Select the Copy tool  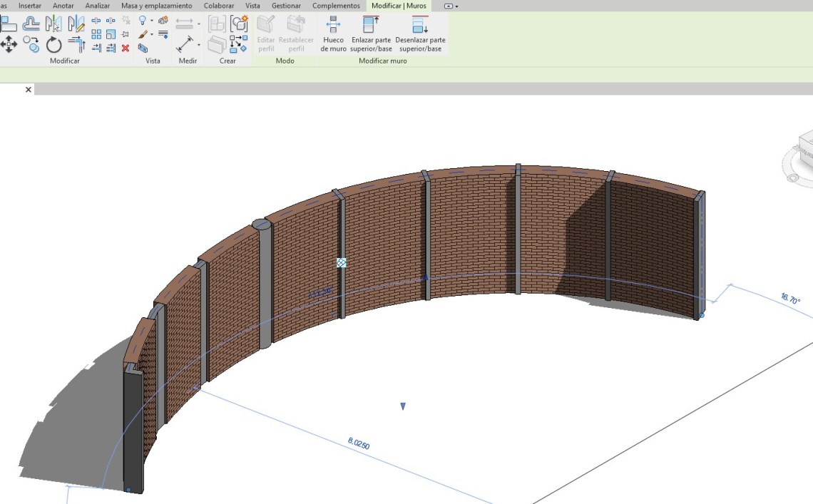tap(31, 46)
